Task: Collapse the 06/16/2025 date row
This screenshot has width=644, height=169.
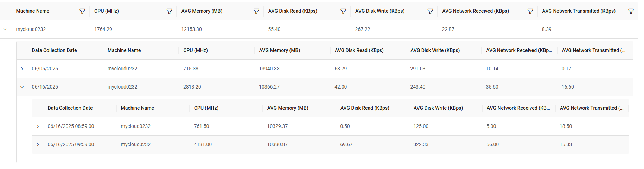Action: tap(22, 87)
